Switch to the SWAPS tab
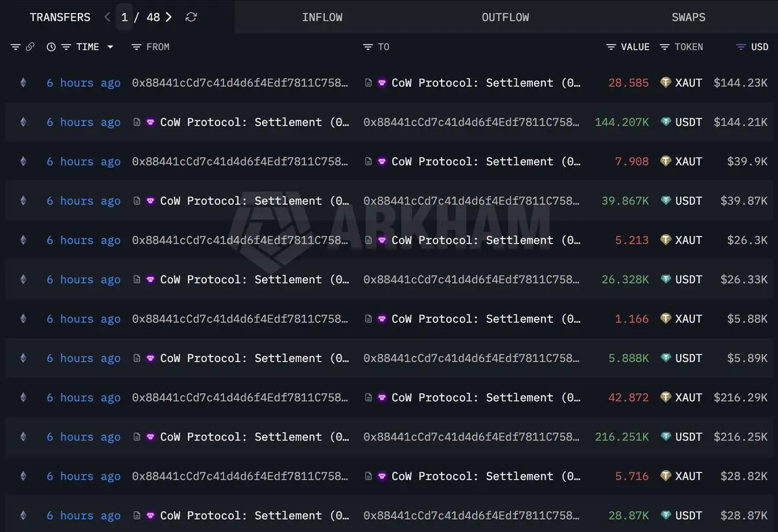778x532 pixels. (689, 17)
